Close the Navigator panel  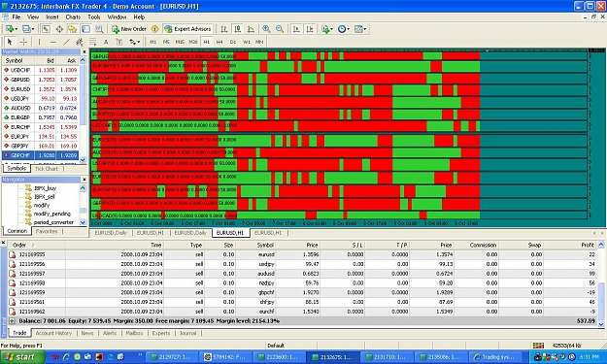84,180
